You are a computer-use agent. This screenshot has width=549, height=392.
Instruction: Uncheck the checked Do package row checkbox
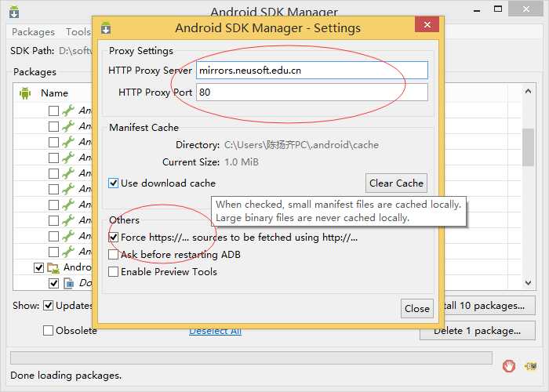[53, 283]
